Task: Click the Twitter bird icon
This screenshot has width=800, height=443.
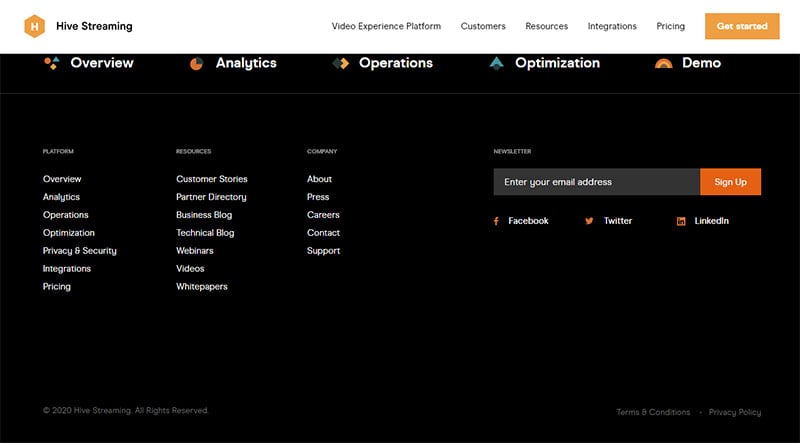Action: pos(589,221)
